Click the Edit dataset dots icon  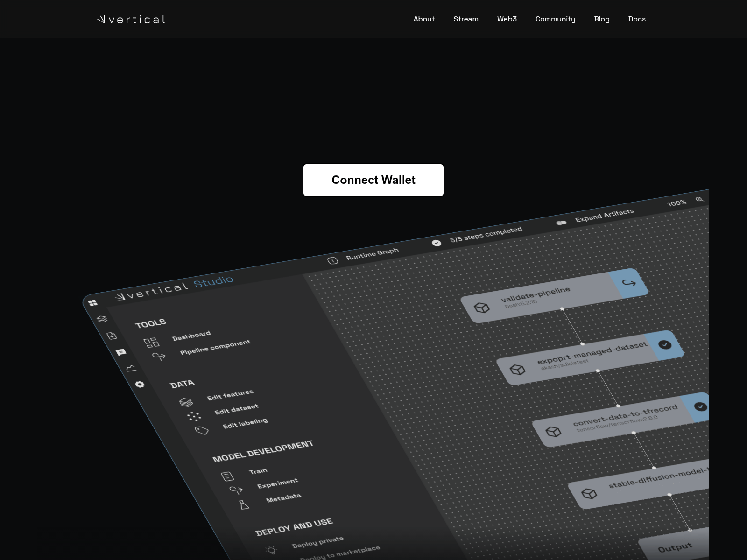tap(194, 416)
